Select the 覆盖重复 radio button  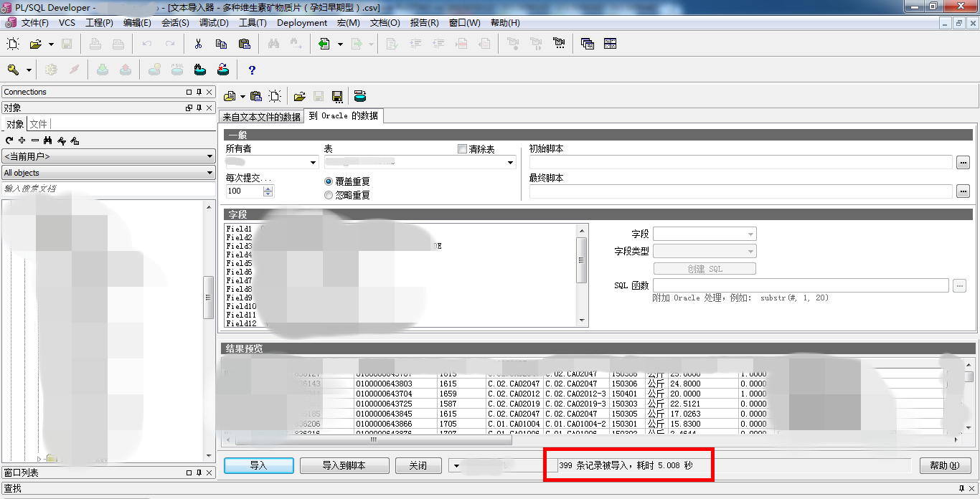pos(329,181)
